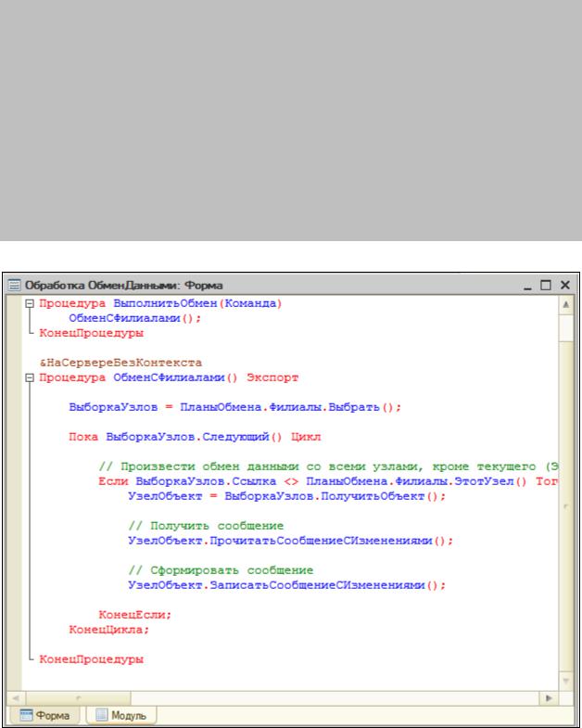Click the Экспорт keyword

pyautogui.click(x=272, y=377)
